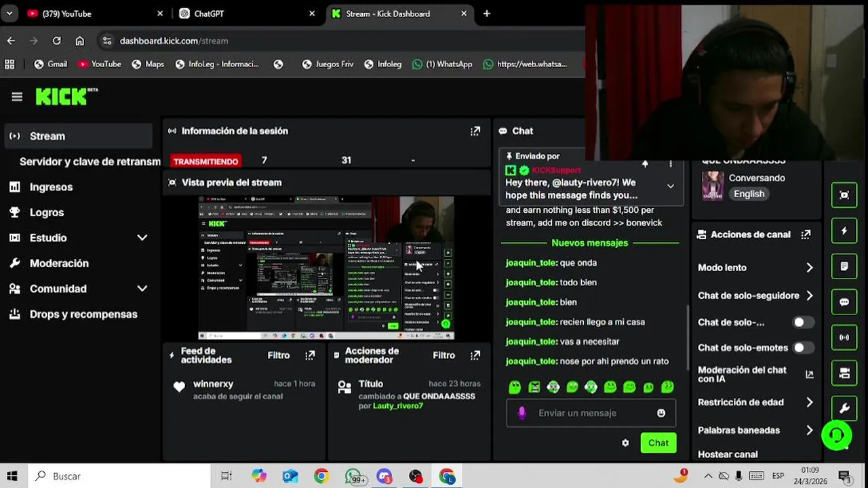Toggle the truncated 'Chat de solo-...' switch
868x488 pixels.
tap(803, 323)
